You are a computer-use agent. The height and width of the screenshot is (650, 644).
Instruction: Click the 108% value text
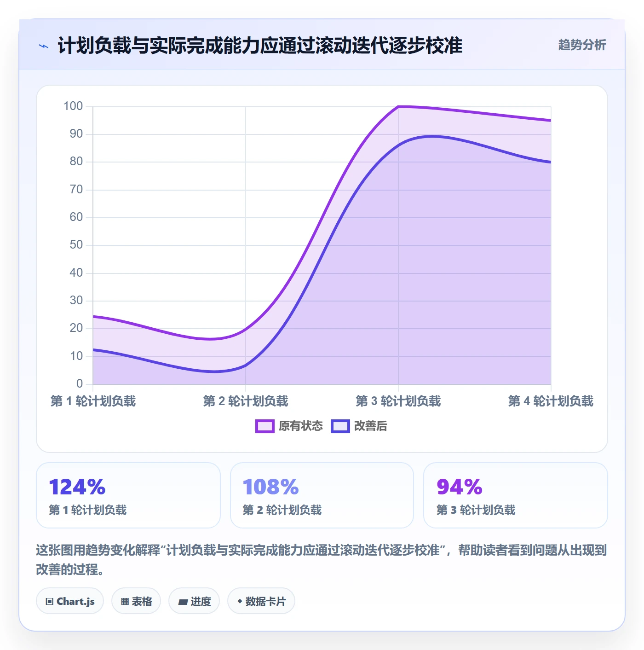[271, 487]
